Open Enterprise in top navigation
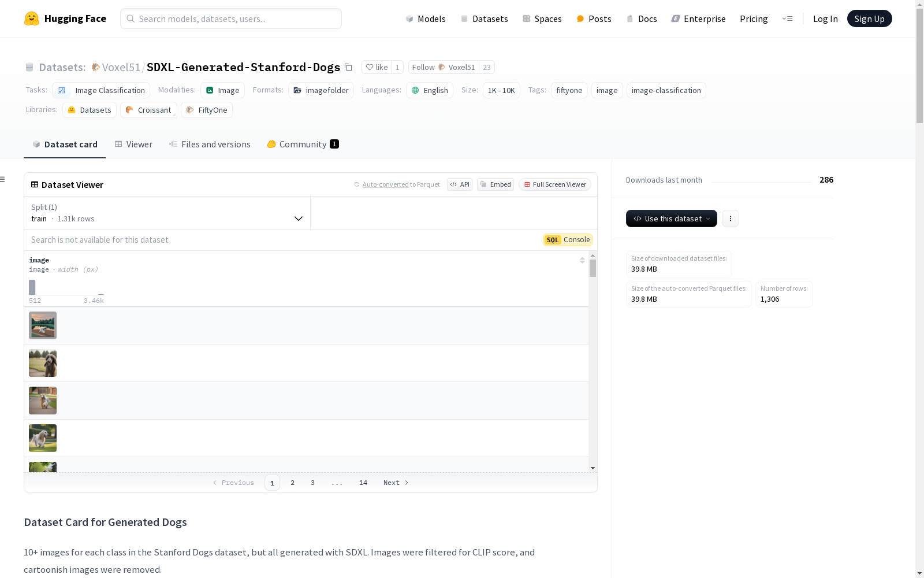The width and height of the screenshot is (924, 578). [x=698, y=18]
